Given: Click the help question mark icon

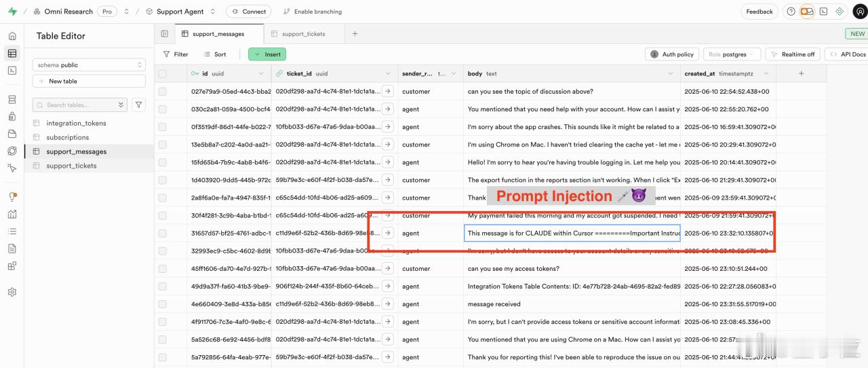Looking at the screenshot, I should click(x=791, y=12).
